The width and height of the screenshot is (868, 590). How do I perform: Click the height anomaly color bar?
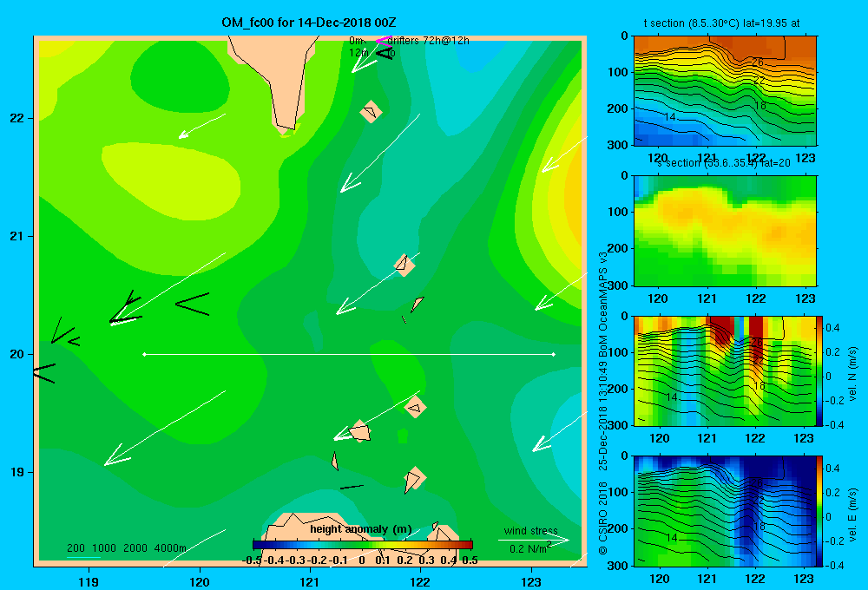click(x=363, y=545)
